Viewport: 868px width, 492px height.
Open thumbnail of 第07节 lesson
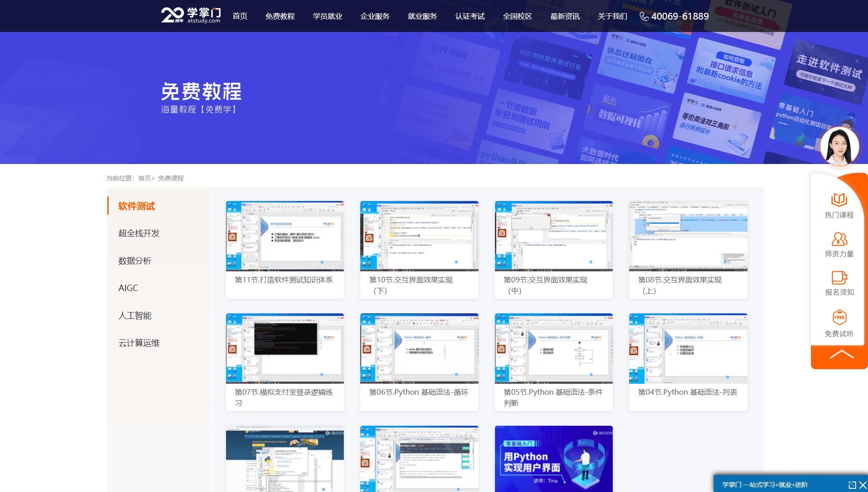click(x=285, y=349)
